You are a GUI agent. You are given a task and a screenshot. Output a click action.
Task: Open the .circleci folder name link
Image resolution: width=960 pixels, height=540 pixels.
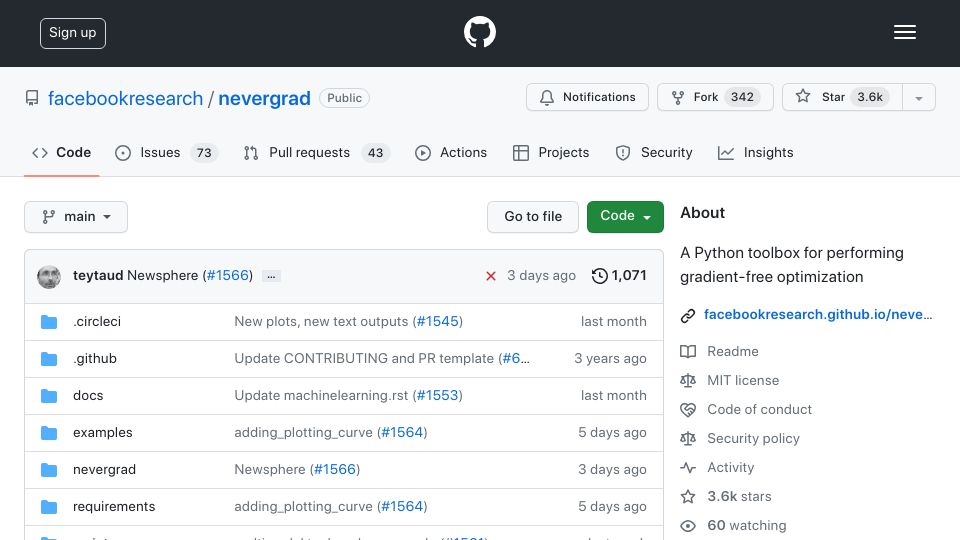click(97, 322)
